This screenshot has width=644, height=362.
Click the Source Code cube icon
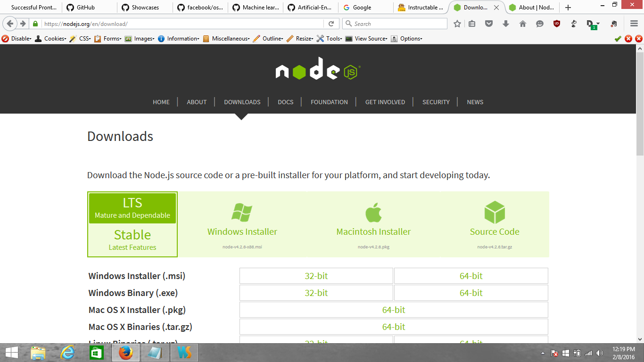coord(495,212)
